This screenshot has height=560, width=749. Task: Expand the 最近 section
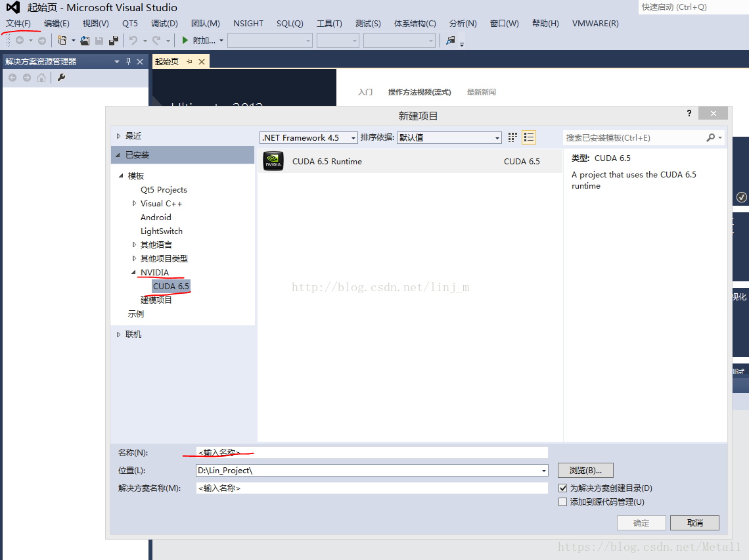tap(118, 136)
